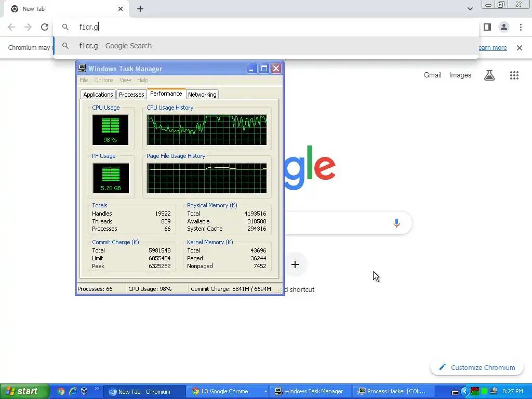Viewport: 532px width, 399px height.
Task: Switch to Windows Task Manager taskbar button
Action: click(312, 392)
